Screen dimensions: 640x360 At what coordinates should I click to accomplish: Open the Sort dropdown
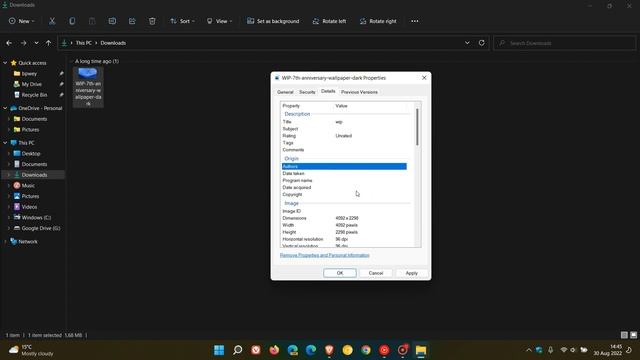(182, 21)
